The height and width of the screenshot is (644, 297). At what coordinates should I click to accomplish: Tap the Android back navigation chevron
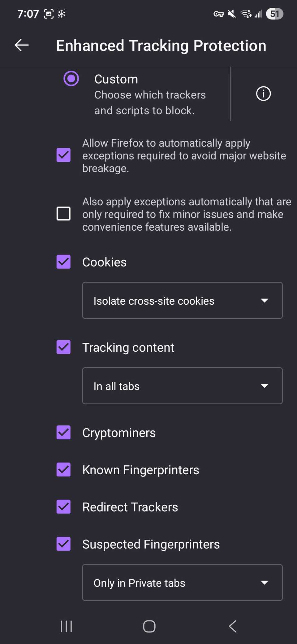233,626
